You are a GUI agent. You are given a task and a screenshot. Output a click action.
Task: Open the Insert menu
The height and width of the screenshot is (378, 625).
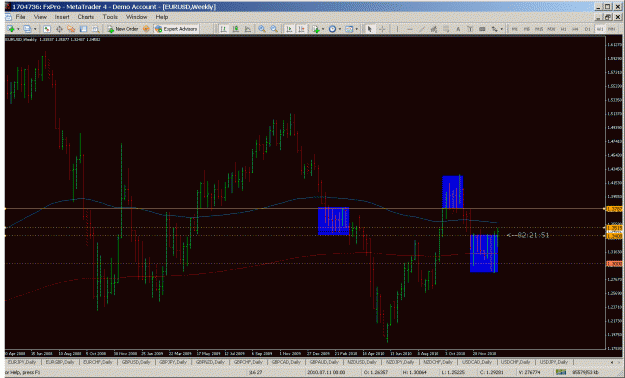click(62, 17)
